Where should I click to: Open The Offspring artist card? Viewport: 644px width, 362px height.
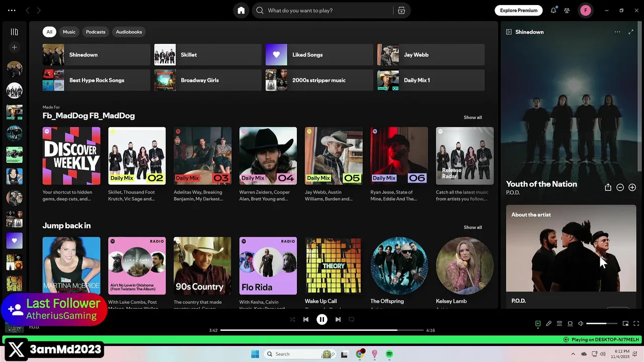coord(399,271)
